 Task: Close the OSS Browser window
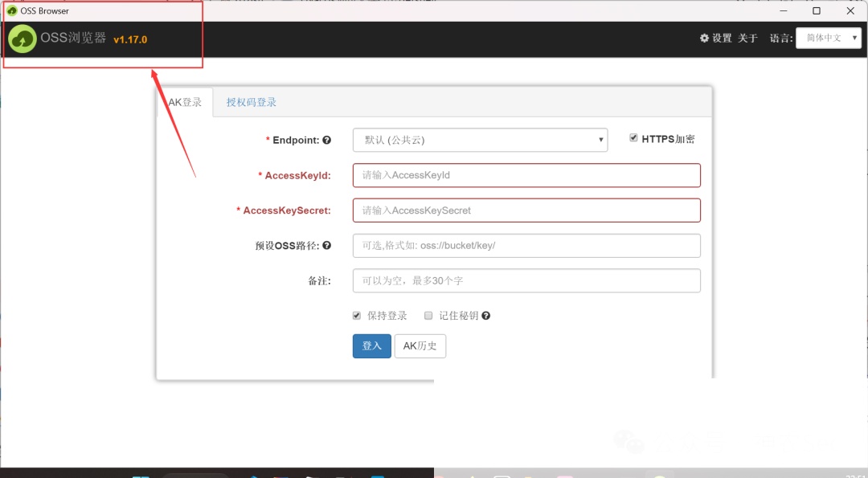tap(850, 10)
